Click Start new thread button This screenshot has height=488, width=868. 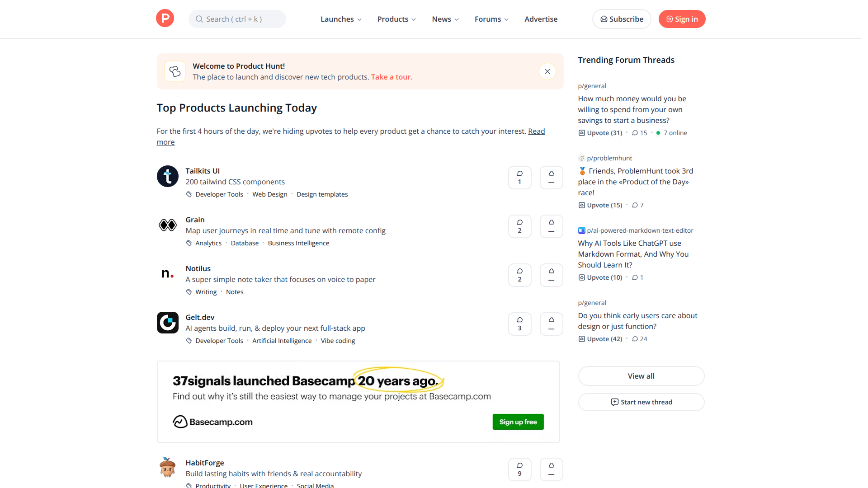point(641,402)
